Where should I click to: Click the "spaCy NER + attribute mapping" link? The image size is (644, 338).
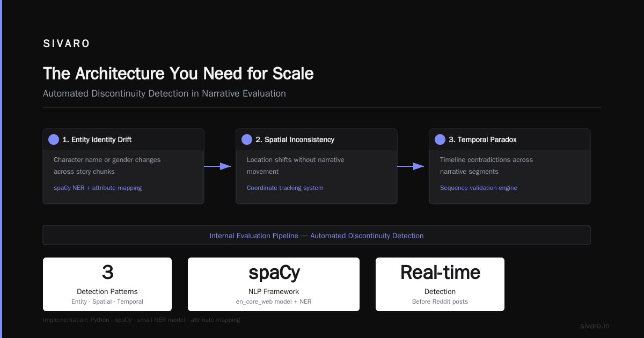pos(98,188)
